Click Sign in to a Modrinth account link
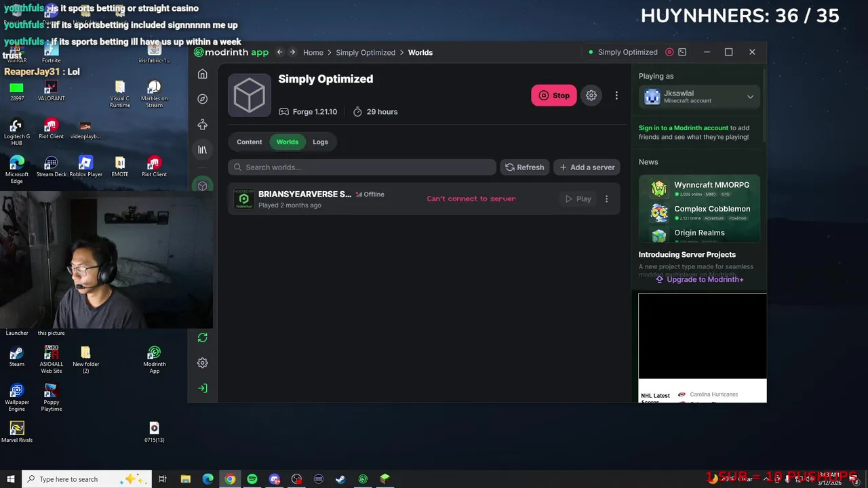 point(684,127)
